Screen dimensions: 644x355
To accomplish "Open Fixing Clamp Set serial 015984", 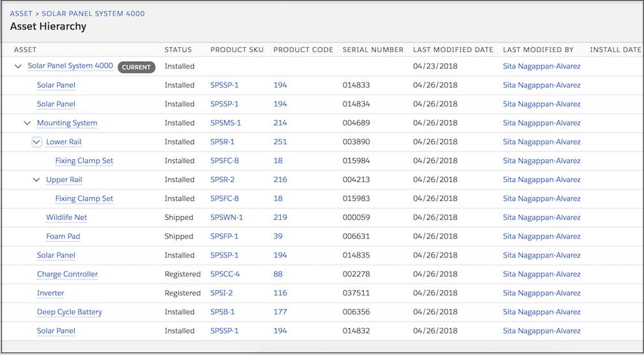I will tap(84, 161).
